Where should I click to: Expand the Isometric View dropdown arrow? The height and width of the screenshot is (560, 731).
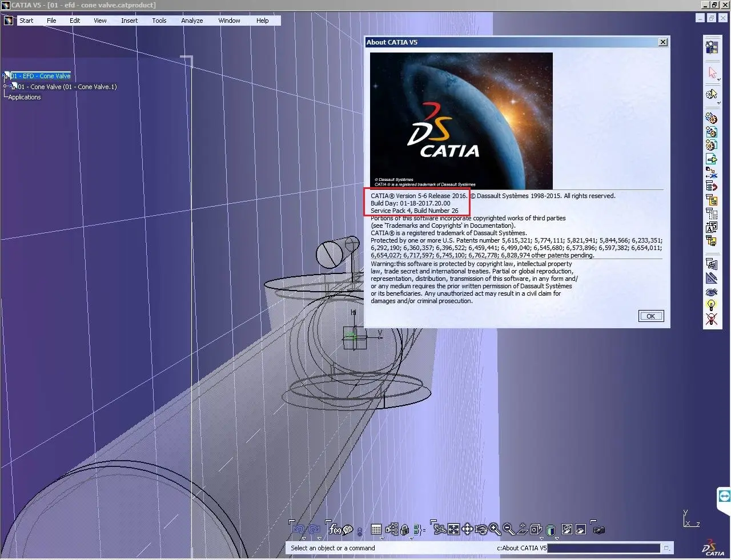tap(541, 538)
